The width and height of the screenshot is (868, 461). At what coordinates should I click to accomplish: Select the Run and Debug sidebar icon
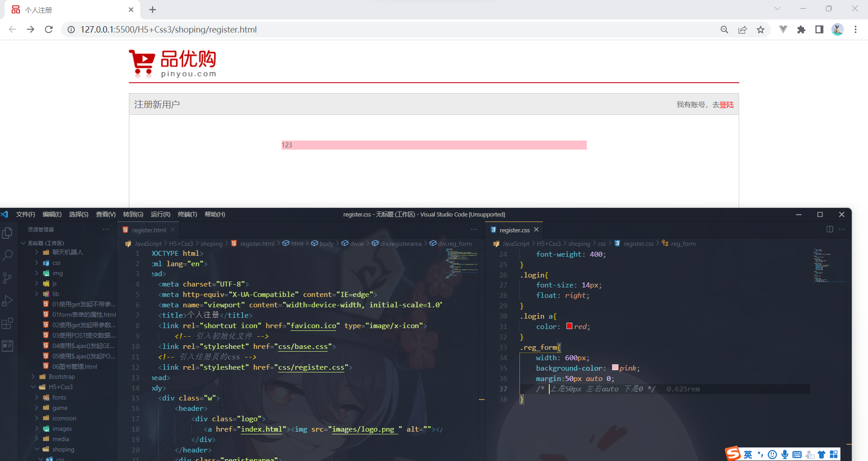7,301
